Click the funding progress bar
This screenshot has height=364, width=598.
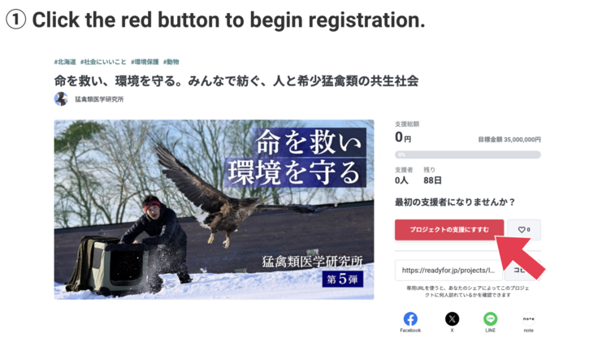(x=467, y=154)
